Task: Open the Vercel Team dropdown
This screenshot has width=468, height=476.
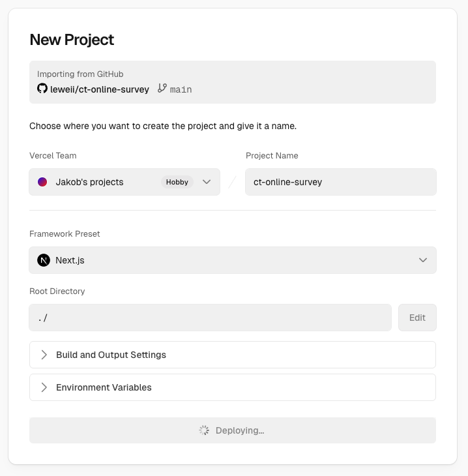Action: (124, 182)
